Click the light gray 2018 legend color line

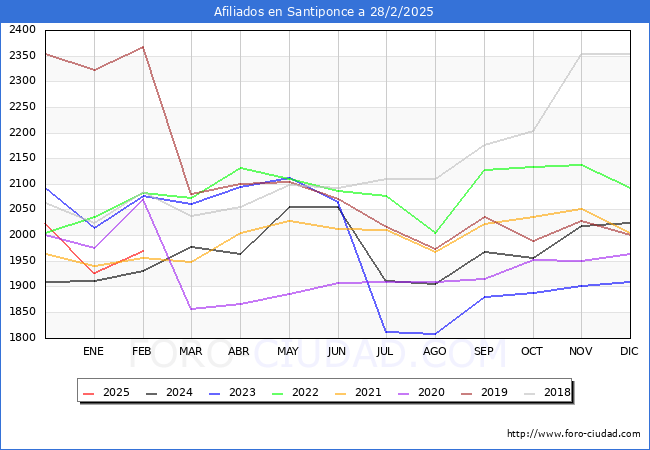[x=530, y=393]
